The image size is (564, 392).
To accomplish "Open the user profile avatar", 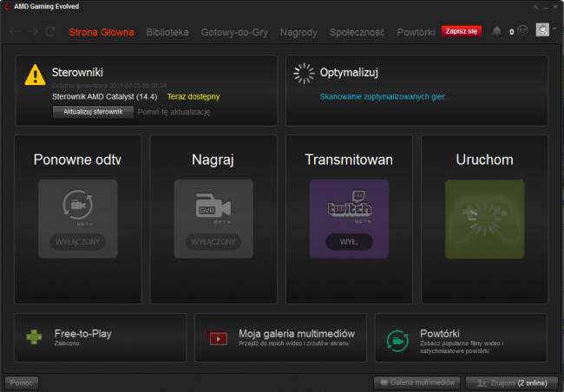I will pyautogui.click(x=542, y=29).
